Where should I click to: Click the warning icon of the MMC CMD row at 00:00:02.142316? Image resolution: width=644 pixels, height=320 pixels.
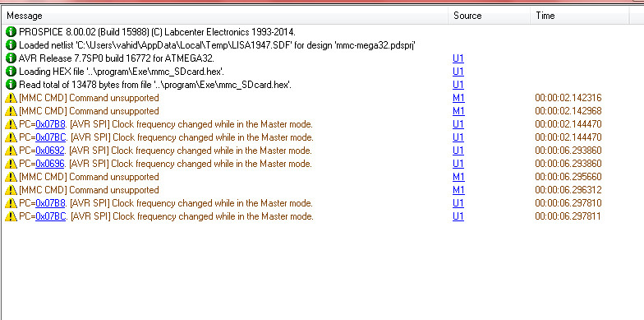coord(11,98)
